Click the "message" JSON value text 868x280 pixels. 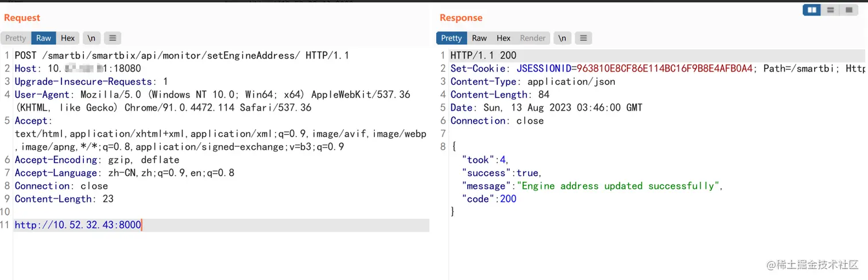[619, 186]
